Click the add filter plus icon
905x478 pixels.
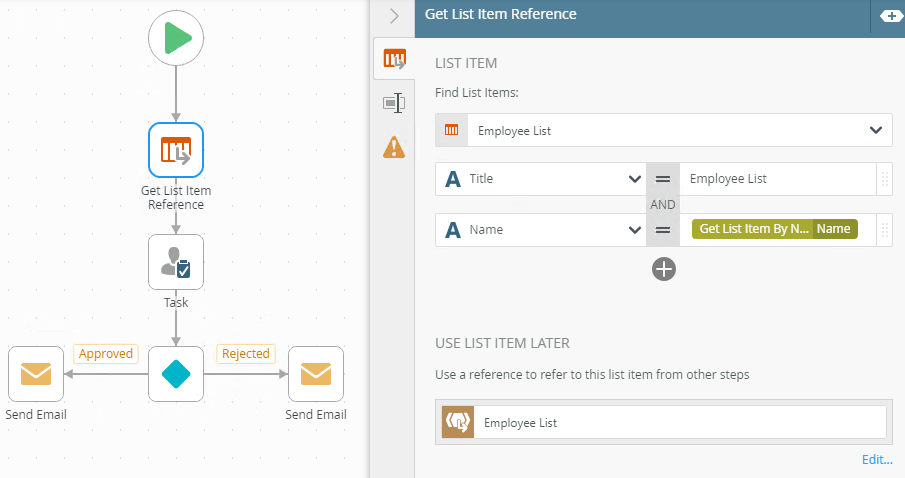(x=664, y=268)
